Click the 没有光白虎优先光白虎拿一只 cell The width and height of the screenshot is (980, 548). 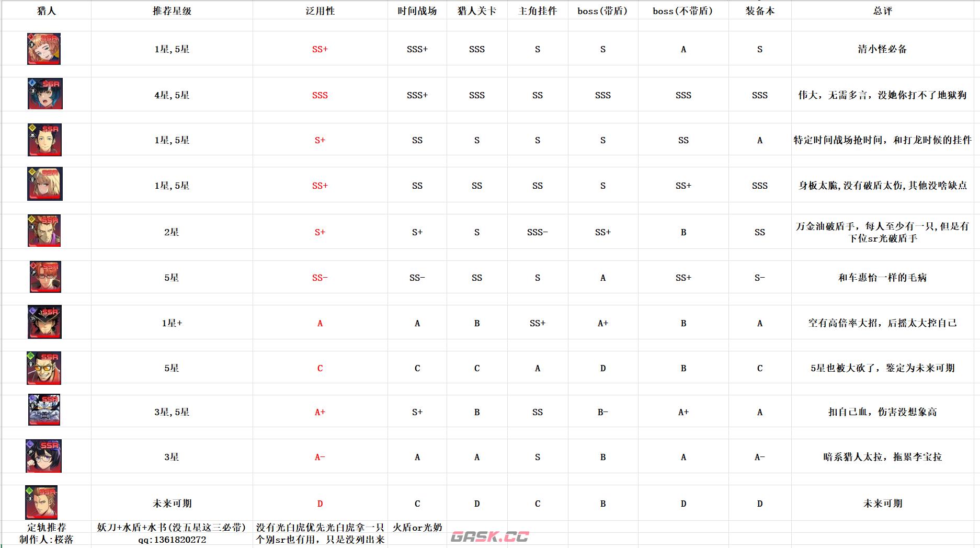pos(320,527)
